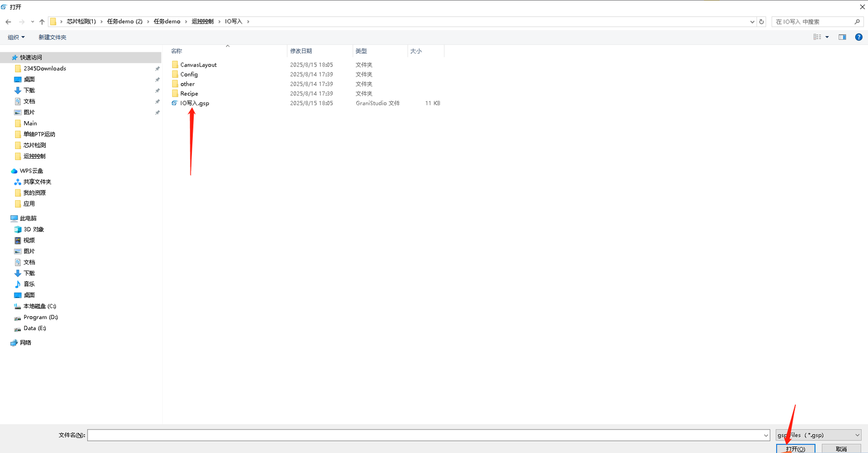Click the search magnifier icon
This screenshot has height=453, width=868.
point(858,22)
